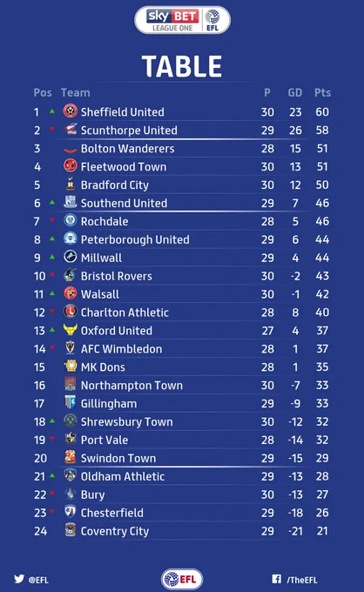Click the green up arrow next to Oldham Athletic
This screenshot has width=364, height=592.
click(52, 475)
